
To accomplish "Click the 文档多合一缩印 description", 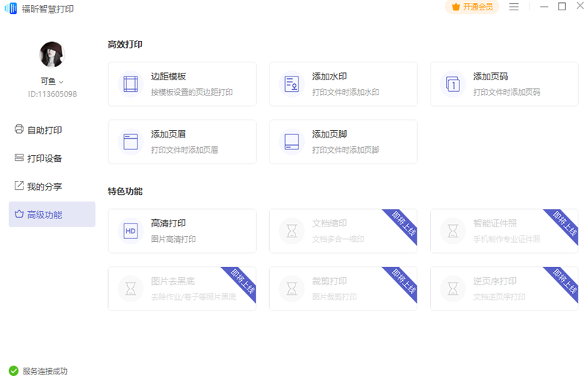I will click(338, 239).
